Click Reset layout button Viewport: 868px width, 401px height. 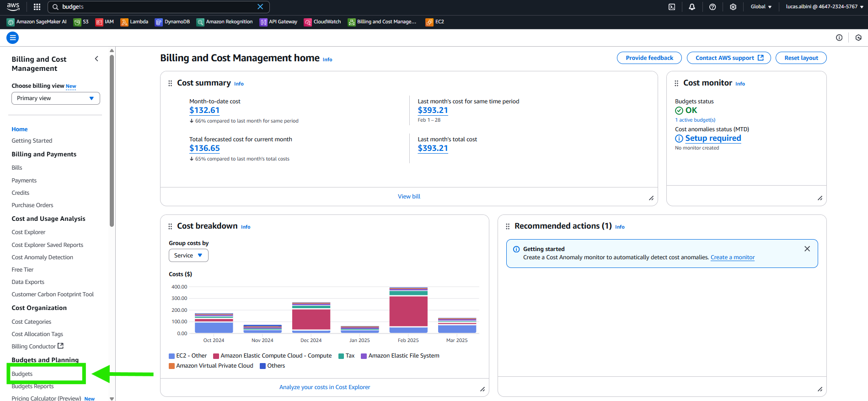pyautogui.click(x=801, y=58)
